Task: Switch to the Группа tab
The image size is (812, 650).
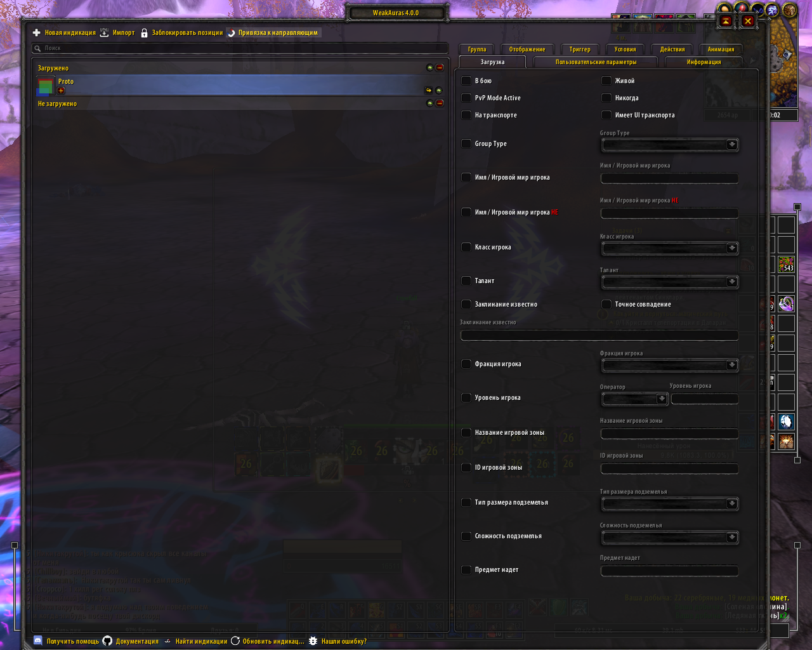Action: pyautogui.click(x=477, y=49)
